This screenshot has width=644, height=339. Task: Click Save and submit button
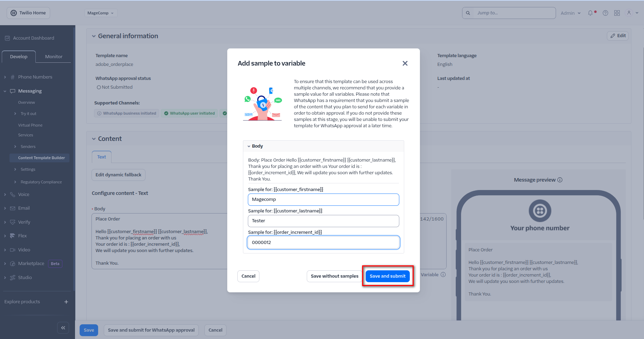pyautogui.click(x=387, y=276)
